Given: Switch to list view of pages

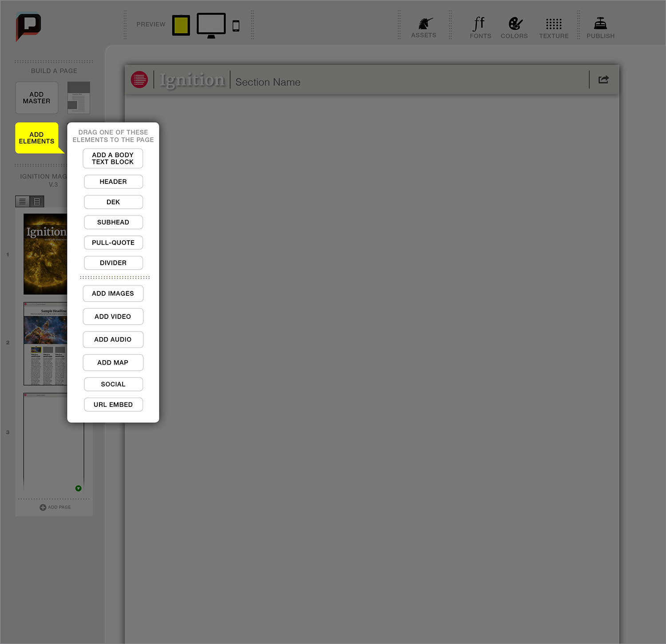Looking at the screenshot, I should coord(22,202).
